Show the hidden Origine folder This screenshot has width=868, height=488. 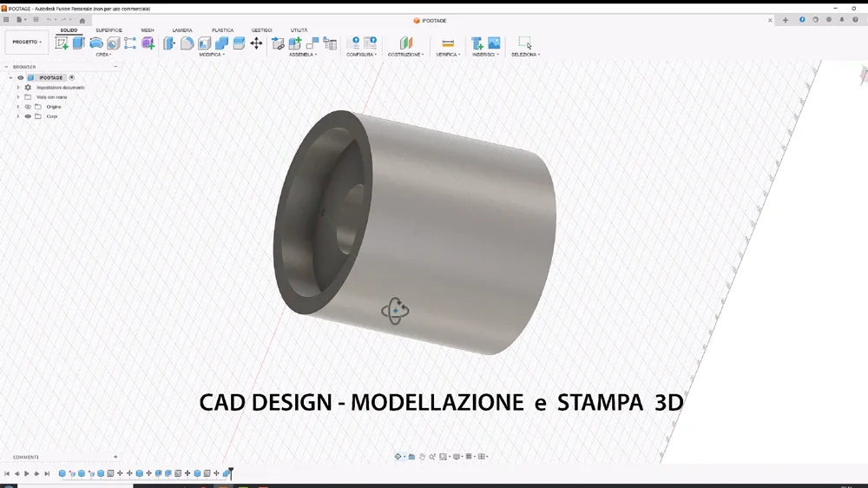click(28, 106)
